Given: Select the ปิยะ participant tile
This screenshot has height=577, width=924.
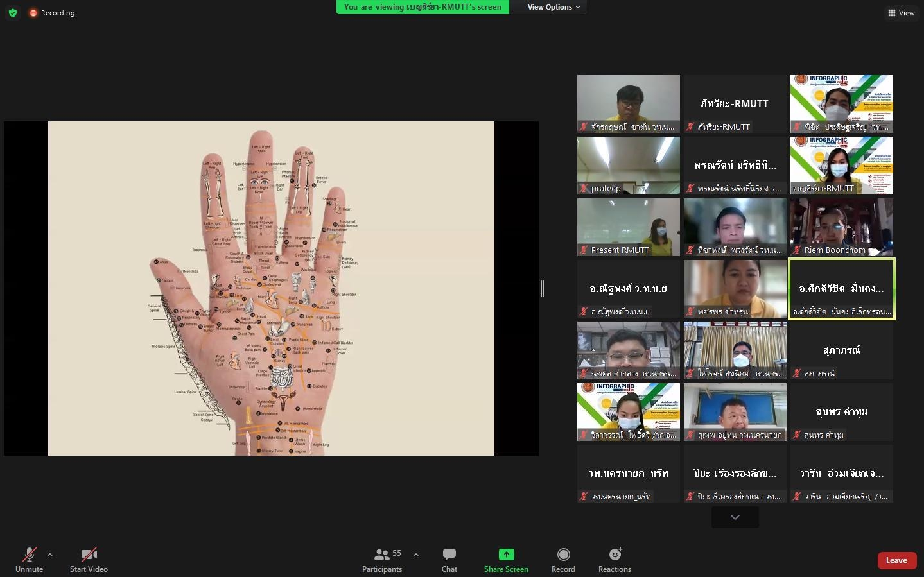Looking at the screenshot, I should pyautogui.click(x=735, y=474).
